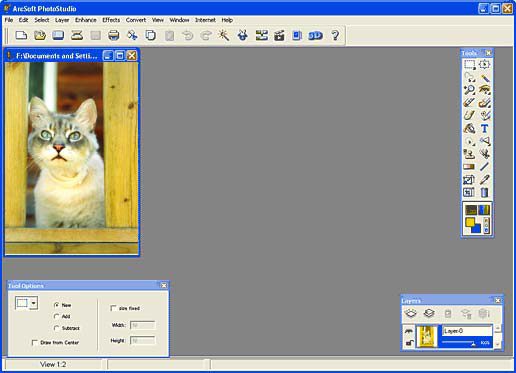Click the Print icon in the toolbar
516x373 pixels.
[x=114, y=35]
